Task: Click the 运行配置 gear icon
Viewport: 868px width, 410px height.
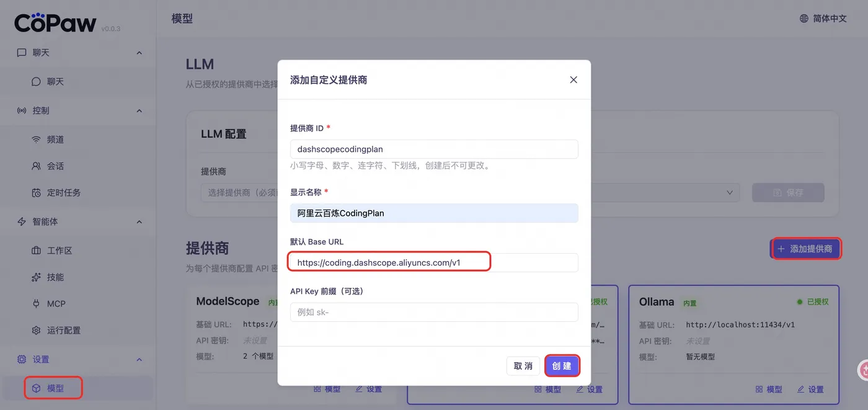Action: click(36, 331)
